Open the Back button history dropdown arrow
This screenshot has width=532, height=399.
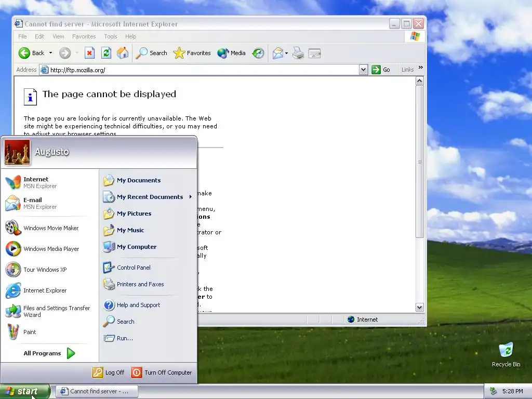[50, 53]
